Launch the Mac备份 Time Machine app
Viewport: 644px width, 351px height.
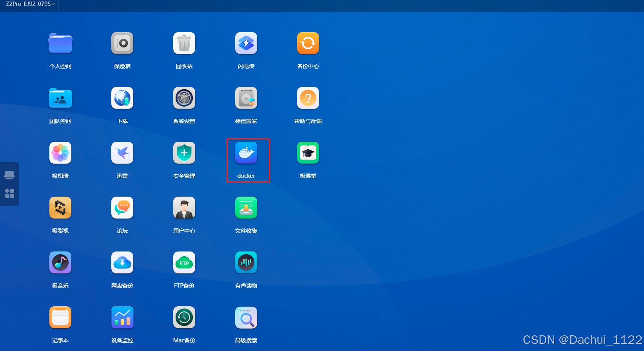(x=184, y=317)
